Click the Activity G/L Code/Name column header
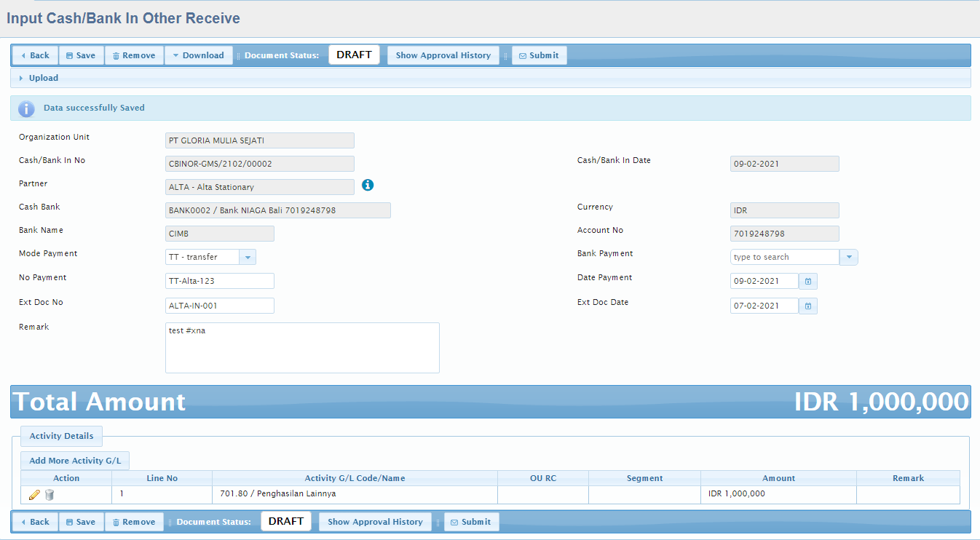This screenshot has height=540, width=980. (355, 478)
